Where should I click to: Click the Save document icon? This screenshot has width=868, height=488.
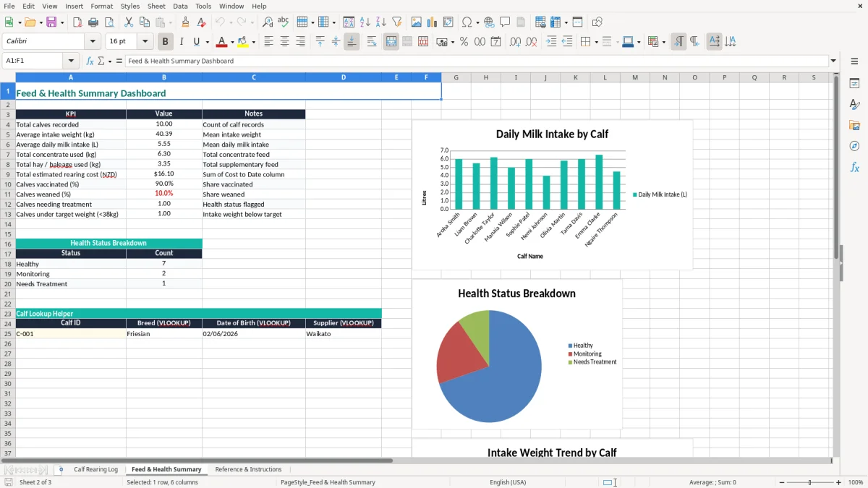pyautogui.click(x=51, y=22)
